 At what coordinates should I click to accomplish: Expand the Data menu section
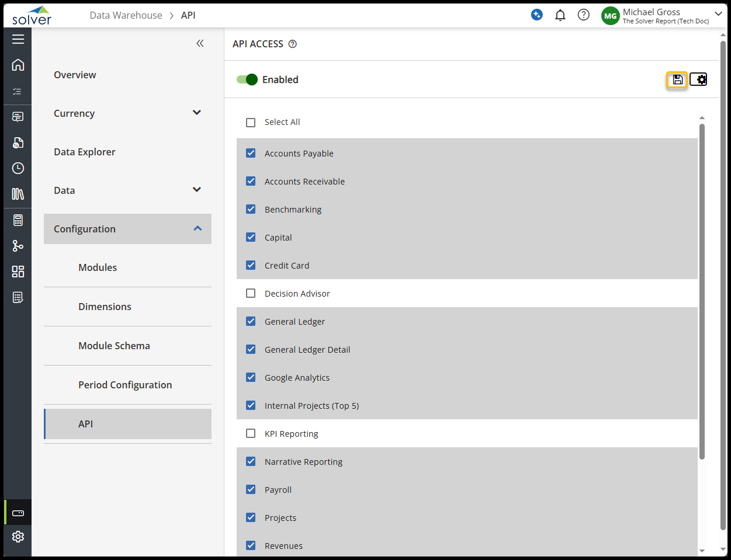197,190
